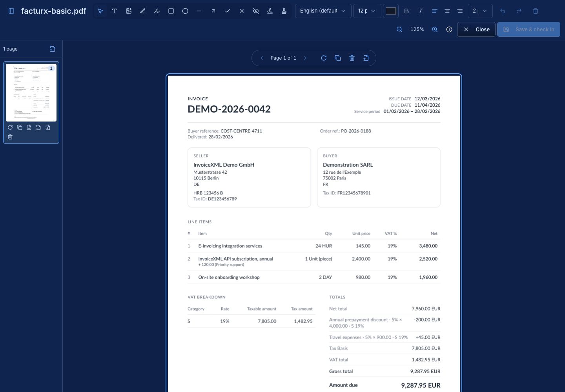
Task: Set text alignment to left
Action: (x=434, y=11)
